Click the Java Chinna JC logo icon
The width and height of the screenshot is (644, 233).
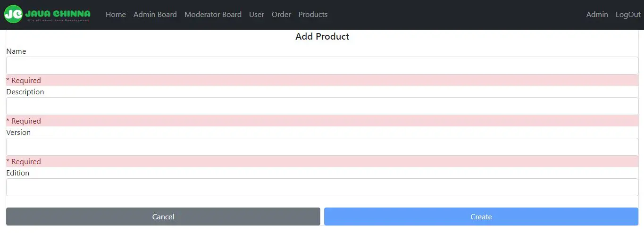point(13,14)
